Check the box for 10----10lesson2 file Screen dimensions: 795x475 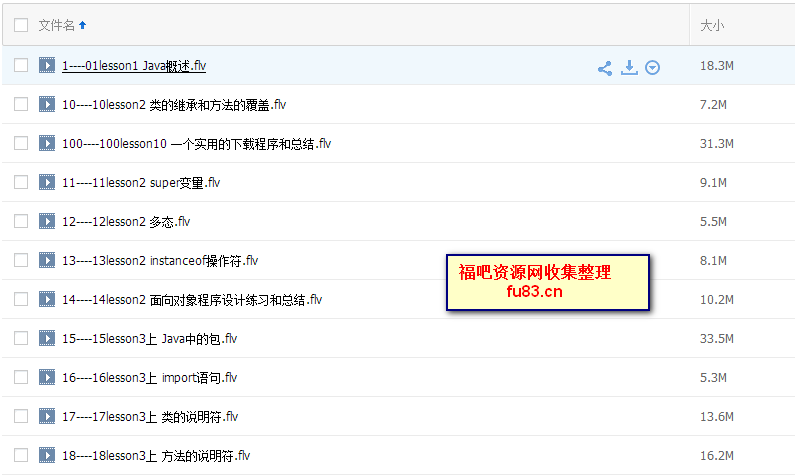[21, 104]
